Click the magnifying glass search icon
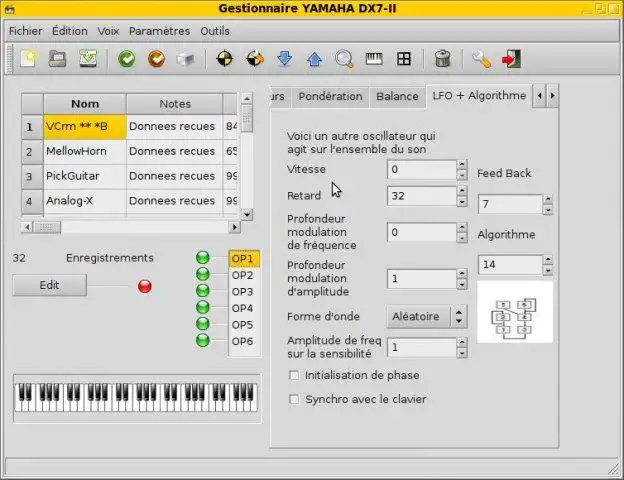This screenshot has height=480, width=624. pos(344,59)
